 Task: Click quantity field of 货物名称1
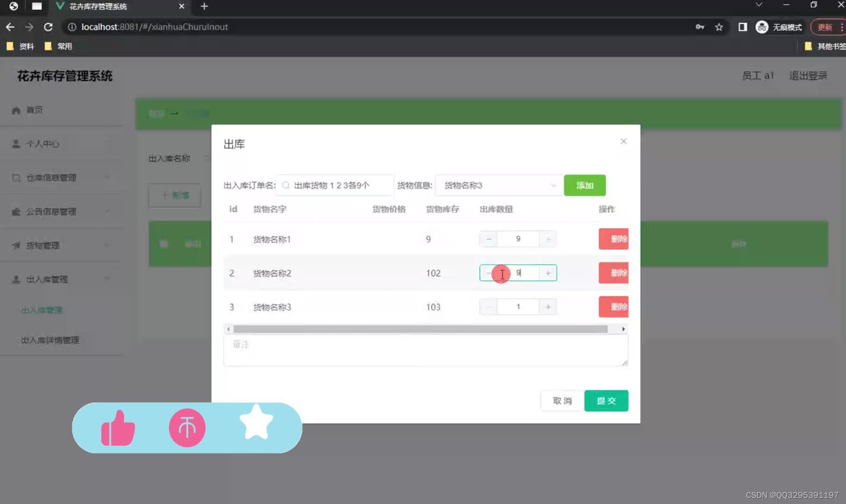518,239
